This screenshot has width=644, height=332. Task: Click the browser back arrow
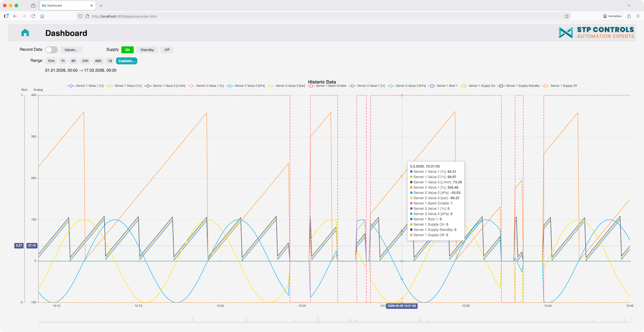point(15,16)
